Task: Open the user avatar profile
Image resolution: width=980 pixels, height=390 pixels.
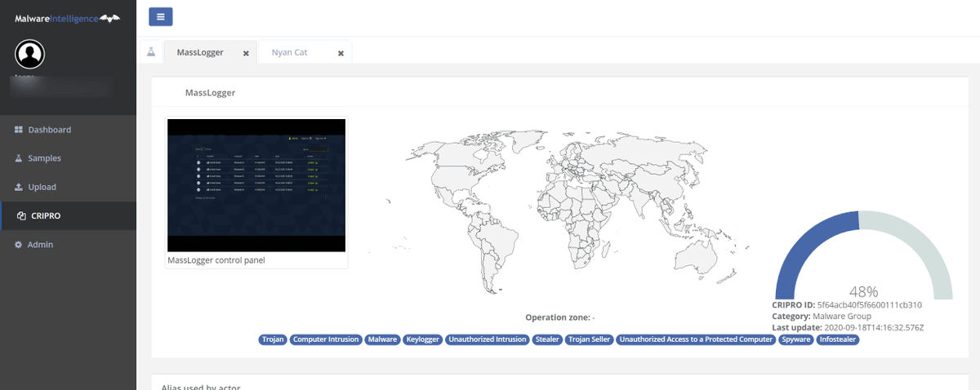Action: tap(30, 55)
